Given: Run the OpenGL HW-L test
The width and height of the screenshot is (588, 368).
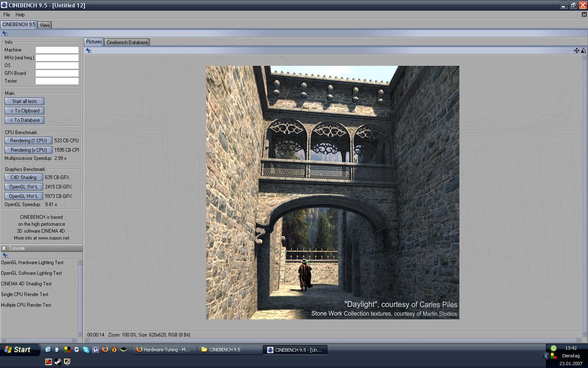Looking at the screenshot, I should pyautogui.click(x=24, y=196).
